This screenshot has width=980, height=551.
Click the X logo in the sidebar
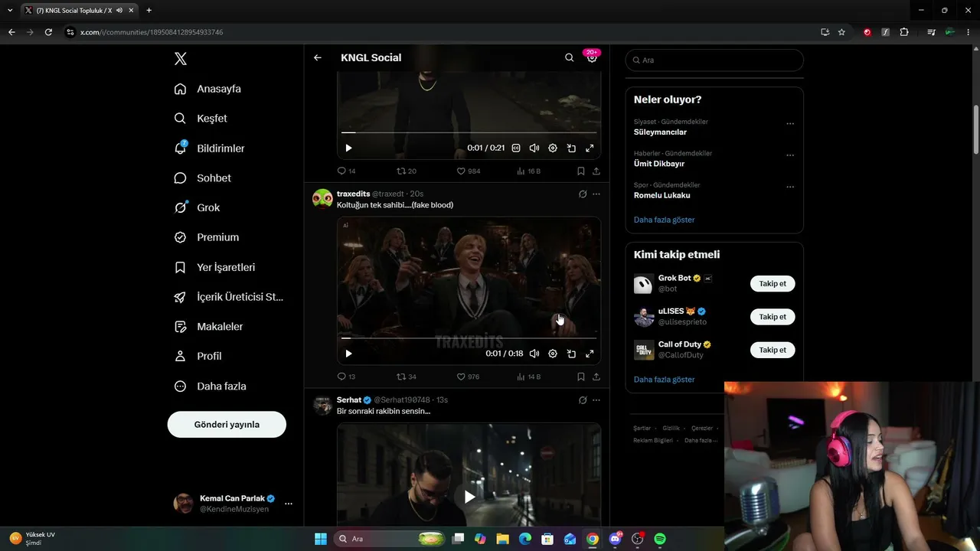click(180, 59)
